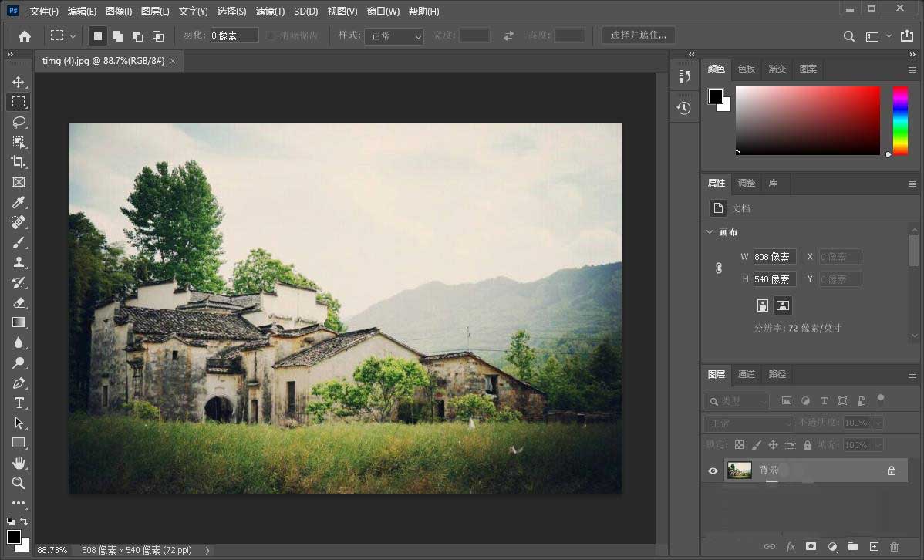The image size is (924, 560).
Task: Click the hue spectrum slider bar
Action: click(900, 121)
